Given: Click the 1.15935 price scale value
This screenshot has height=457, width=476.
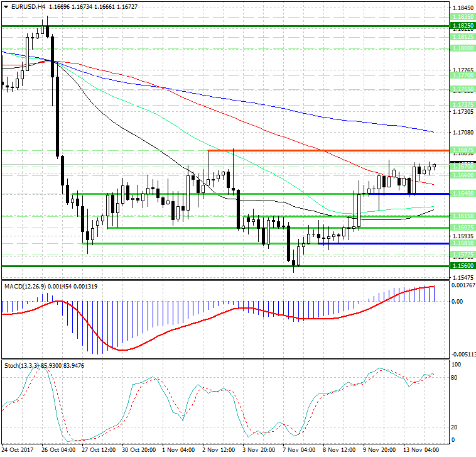Looking at the screenshot, I should [x=463, y=236].
